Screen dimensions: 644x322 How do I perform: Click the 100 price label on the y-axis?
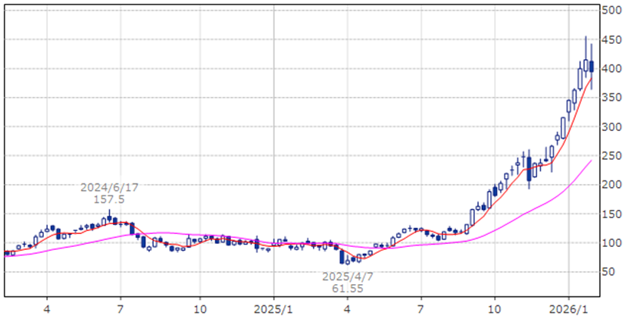(611, 243)
